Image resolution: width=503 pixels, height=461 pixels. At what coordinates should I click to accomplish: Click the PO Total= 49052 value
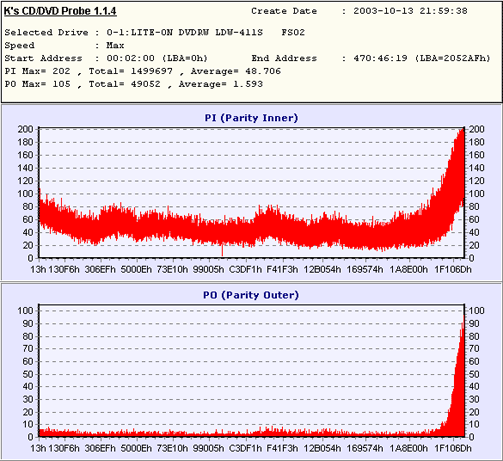(124, 84)
